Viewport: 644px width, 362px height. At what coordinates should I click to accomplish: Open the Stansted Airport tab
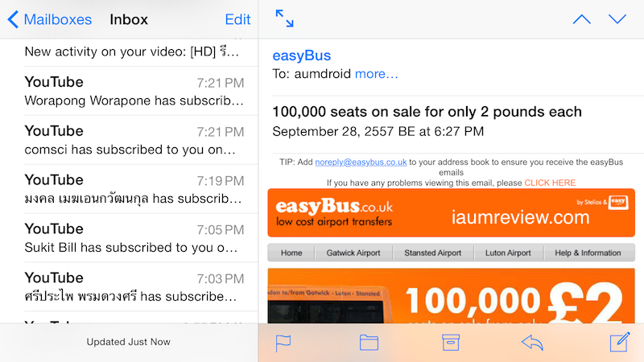pos(432,253)
